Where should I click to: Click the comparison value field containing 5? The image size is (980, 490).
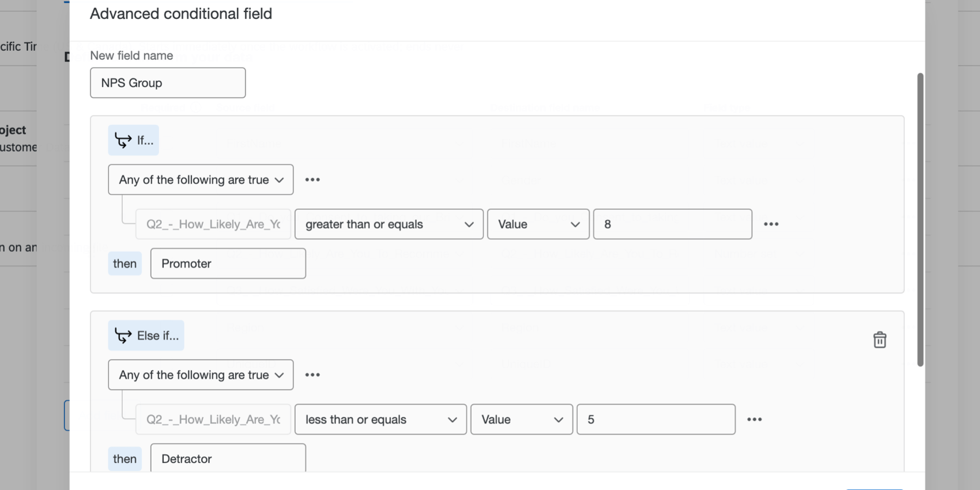click(655, 420)
